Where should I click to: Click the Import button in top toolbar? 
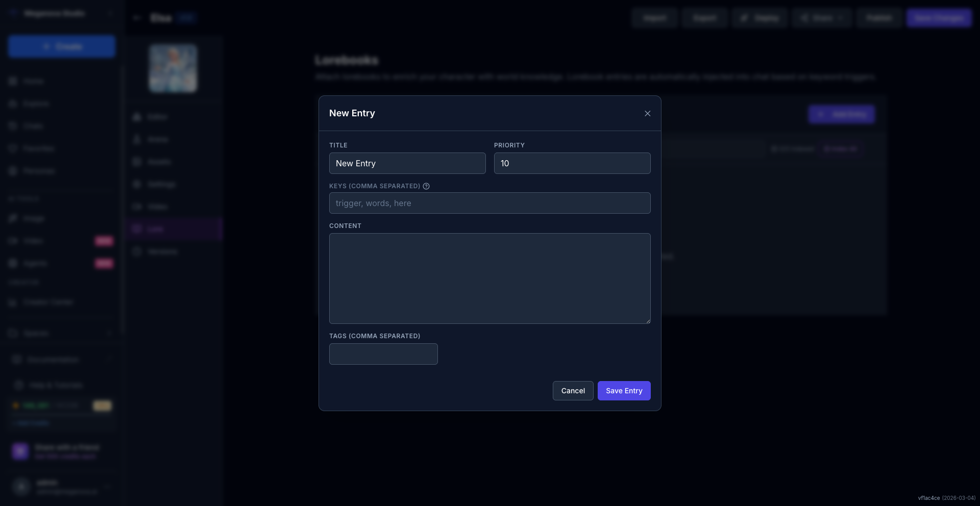tap(654, 18)
